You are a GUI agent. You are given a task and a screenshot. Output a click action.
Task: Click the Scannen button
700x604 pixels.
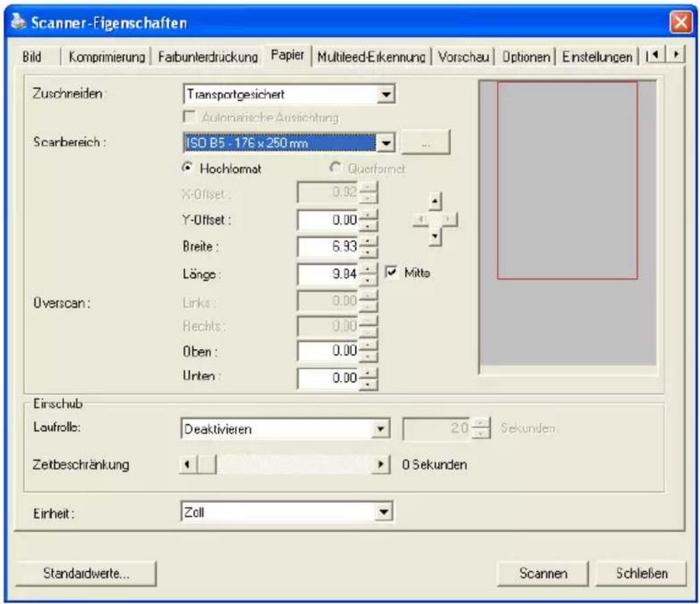click(543, 573)
